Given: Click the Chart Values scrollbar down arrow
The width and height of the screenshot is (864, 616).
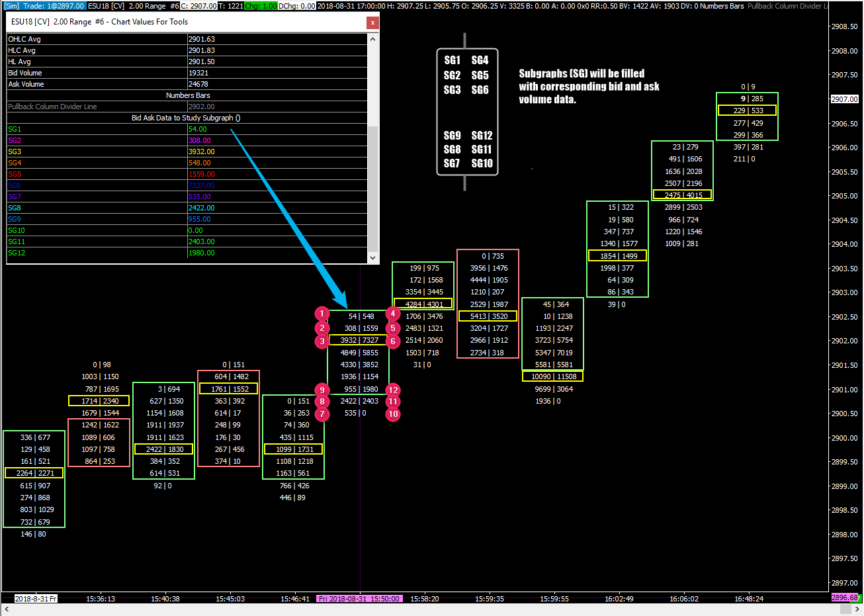Looking at the screenshot, I should point(373,257).
